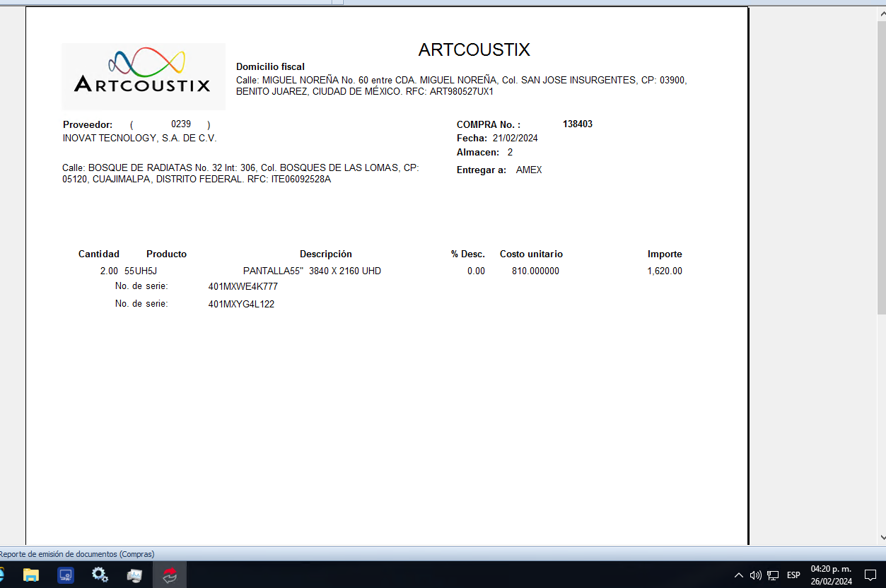The height and width of the screenshot is (588, 886).
Task: Select serial number 401MXWE4K777
Action: 243,286
